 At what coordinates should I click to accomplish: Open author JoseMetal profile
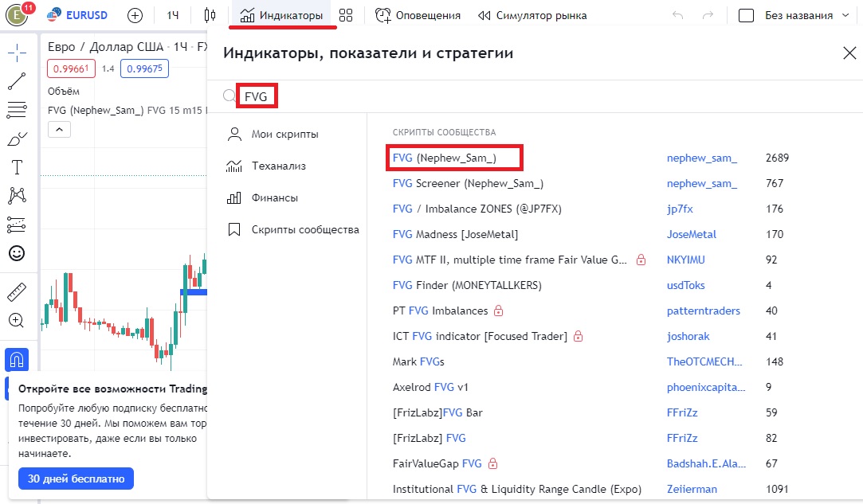point(692,234)
